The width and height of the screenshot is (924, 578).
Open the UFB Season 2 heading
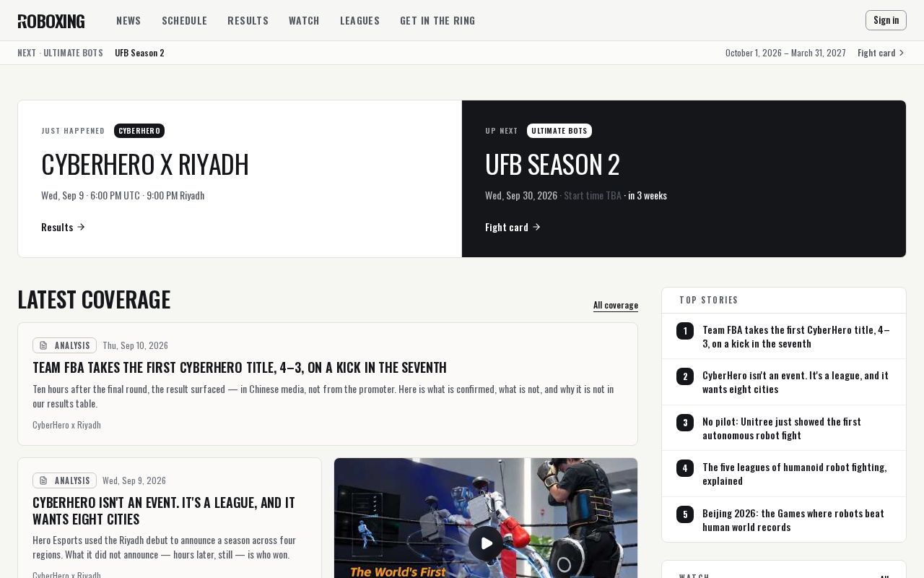tap(552, 164)
